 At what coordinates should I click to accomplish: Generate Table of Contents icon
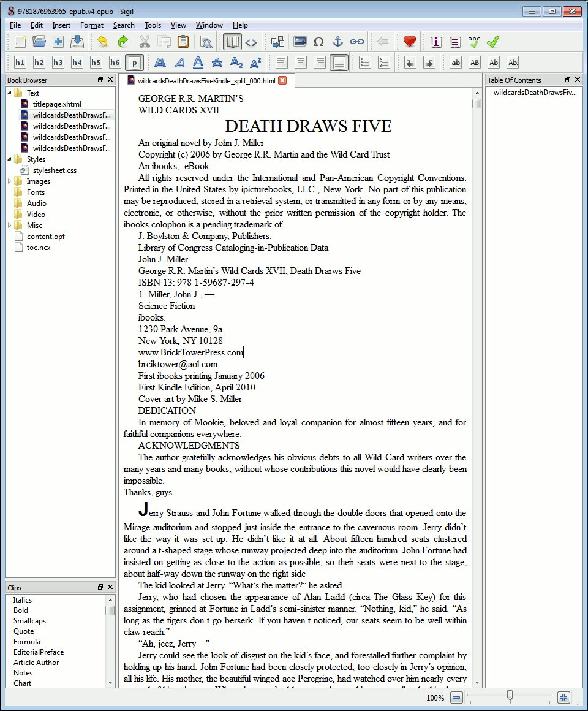click(455, 42)
